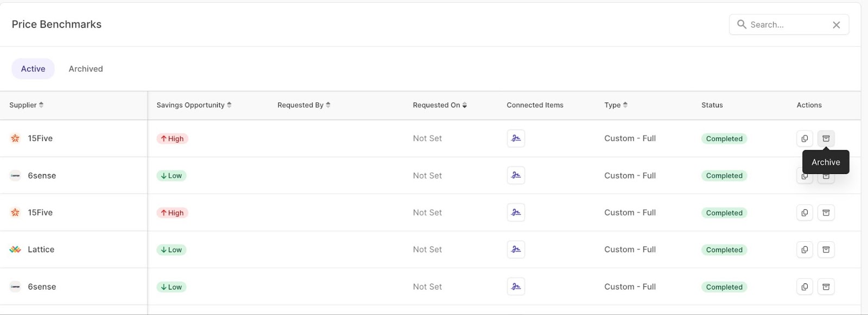Archive icon in 6sense row below Lattice
This screenshot has width=868, height=315.
tap(826, 287)
